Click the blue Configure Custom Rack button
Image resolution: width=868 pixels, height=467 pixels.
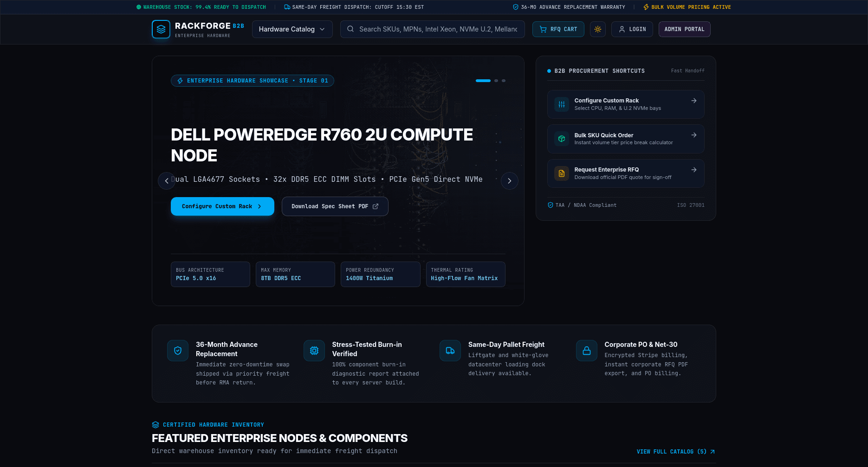222,206
